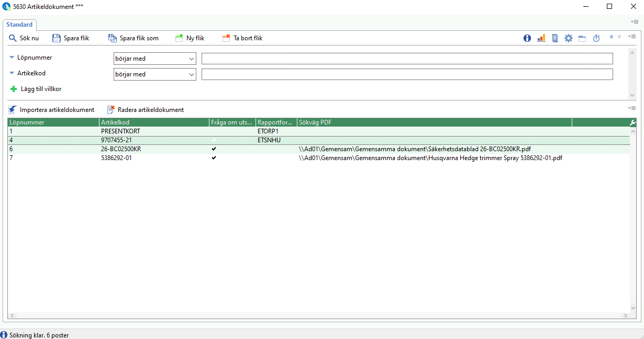Click the Sök nu magnifier button
This screenshot has width=644, height=339.
(x=24, y=38)
